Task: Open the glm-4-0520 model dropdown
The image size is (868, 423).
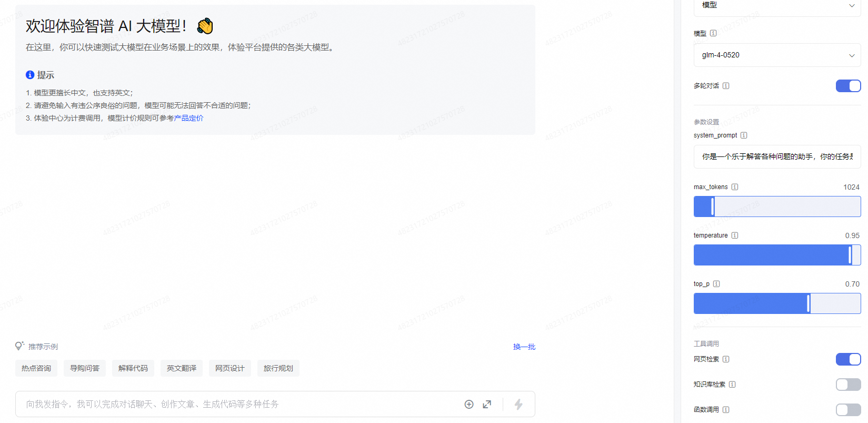Action: coord(777,55)
